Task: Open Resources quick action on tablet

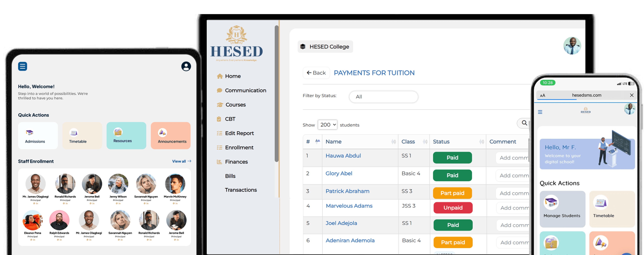Action: coord(126,135)
